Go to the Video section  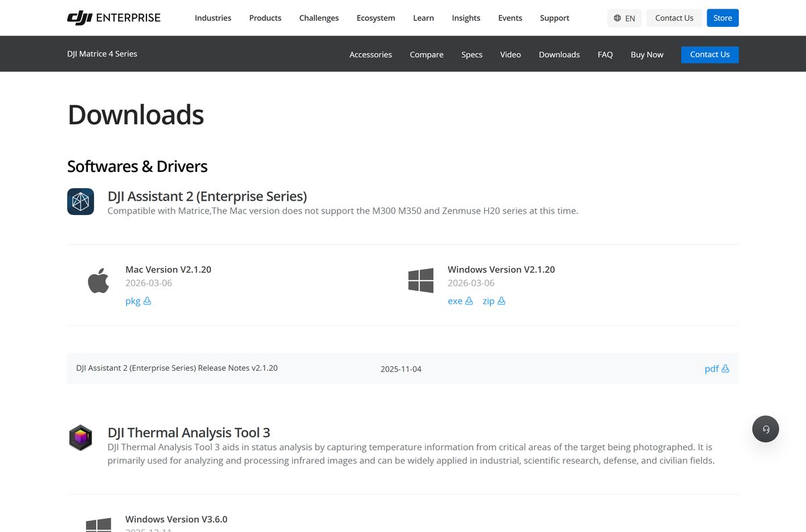click(510, 54)
